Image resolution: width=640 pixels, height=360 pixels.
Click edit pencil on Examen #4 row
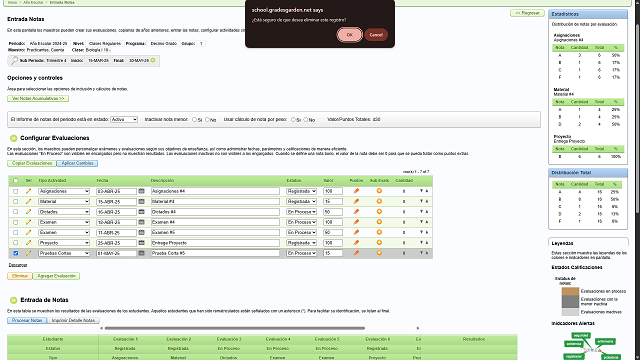coord(28,222)
